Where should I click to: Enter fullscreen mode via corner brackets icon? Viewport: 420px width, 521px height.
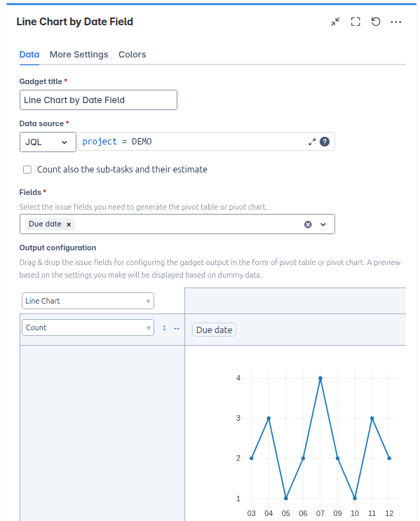(x=355, y=22)
